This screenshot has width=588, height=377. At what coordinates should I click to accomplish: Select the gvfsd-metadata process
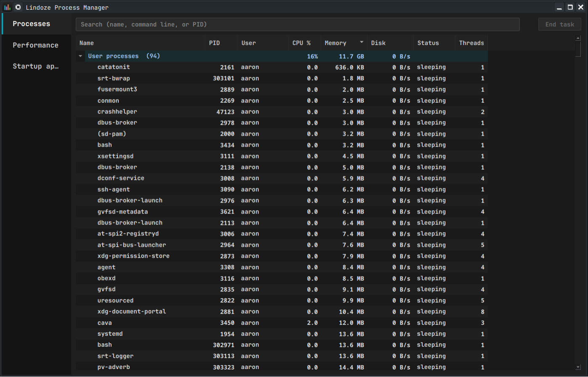(x=282, y=212)
